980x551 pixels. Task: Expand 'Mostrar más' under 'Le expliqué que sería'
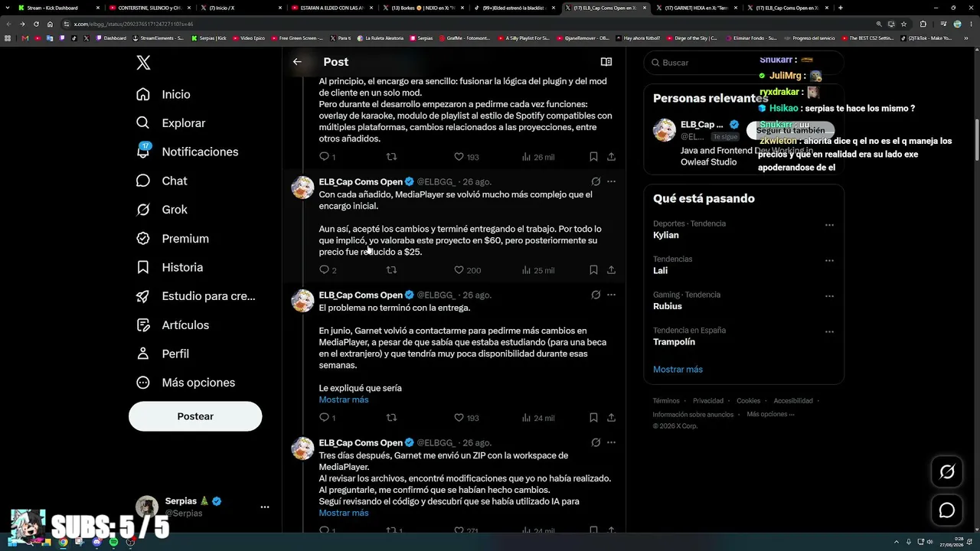click(344, 399)
